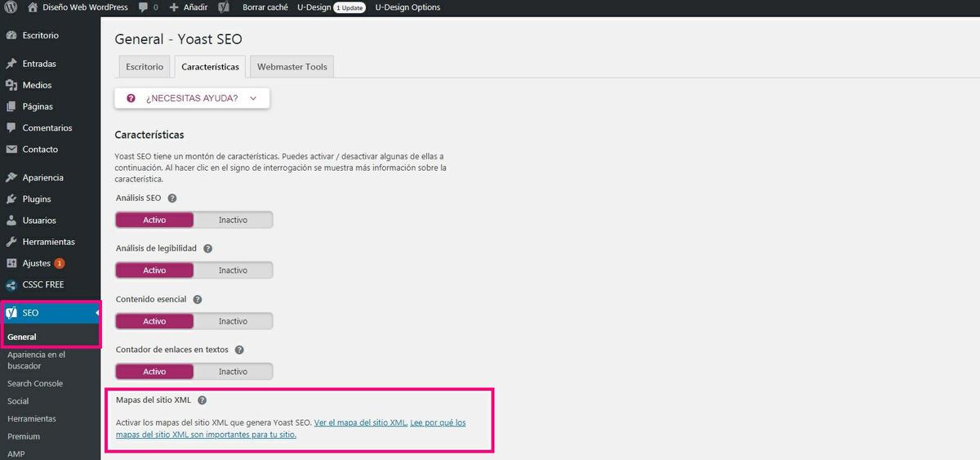Set Contenido esencial to Inactivo
This screenshot has width=980, height=460.
pos(233,321)
